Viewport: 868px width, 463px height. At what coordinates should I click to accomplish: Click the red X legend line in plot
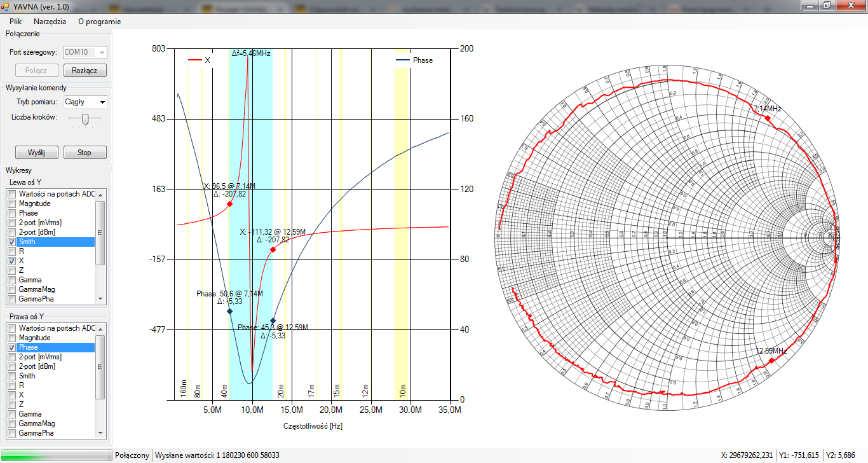coord(194,60)
